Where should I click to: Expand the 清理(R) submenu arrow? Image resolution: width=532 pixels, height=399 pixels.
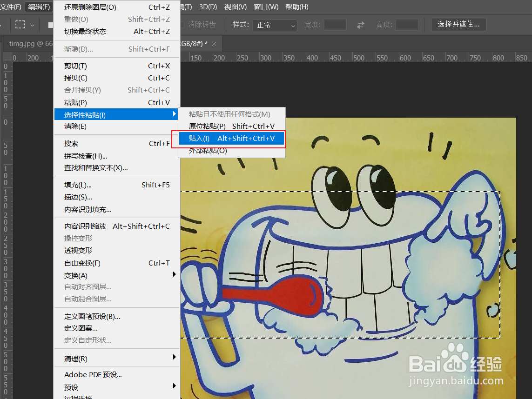click(175, 357)
